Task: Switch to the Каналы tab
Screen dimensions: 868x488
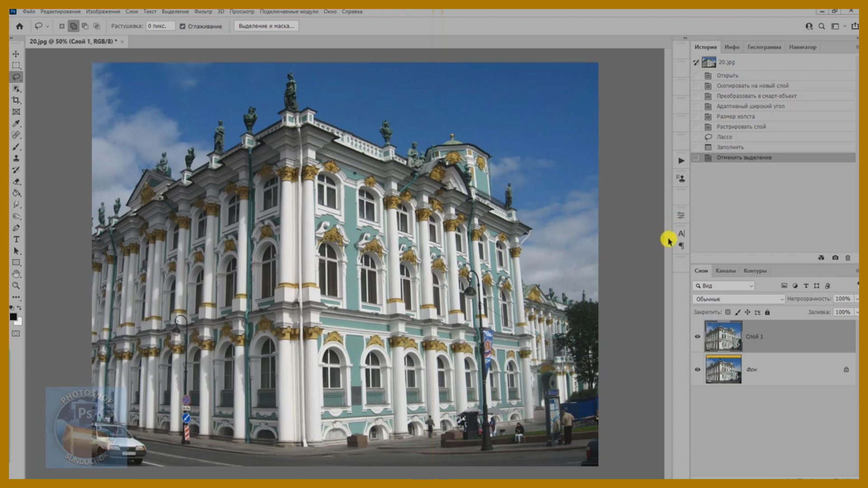Action: click(x=725, y=271)
